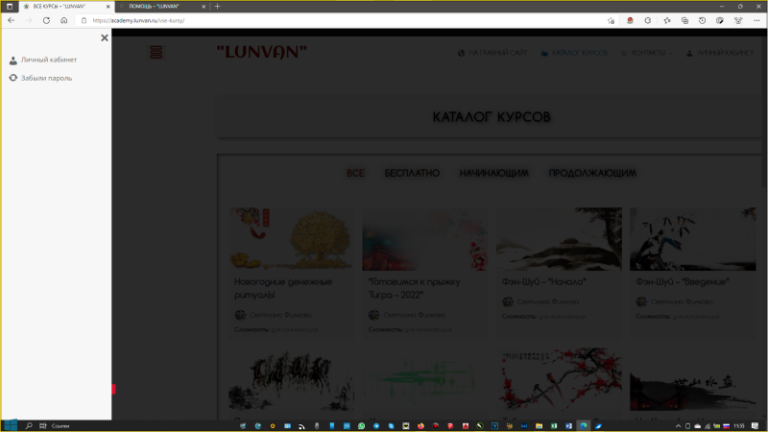Click the address bar URL

coord(139,21)
